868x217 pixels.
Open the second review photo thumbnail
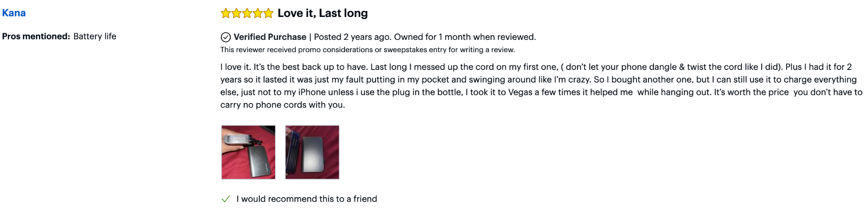pyautogui.click(x=312, y=152)
